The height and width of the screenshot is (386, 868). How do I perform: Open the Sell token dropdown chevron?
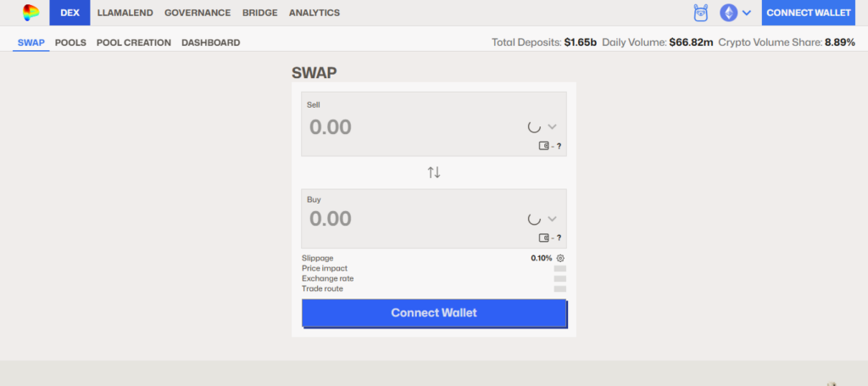pyautogui.click(x=552, y=126)
